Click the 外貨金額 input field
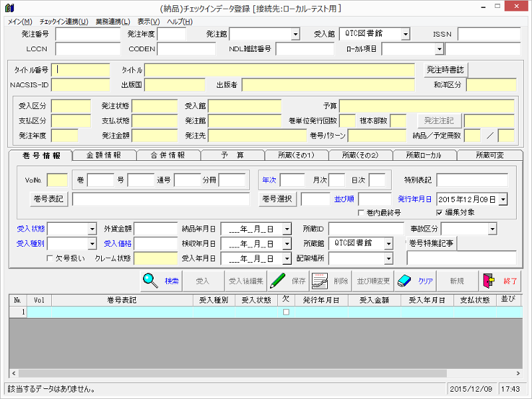This screenshot has width=532, height=399. (x=156, y=229)
